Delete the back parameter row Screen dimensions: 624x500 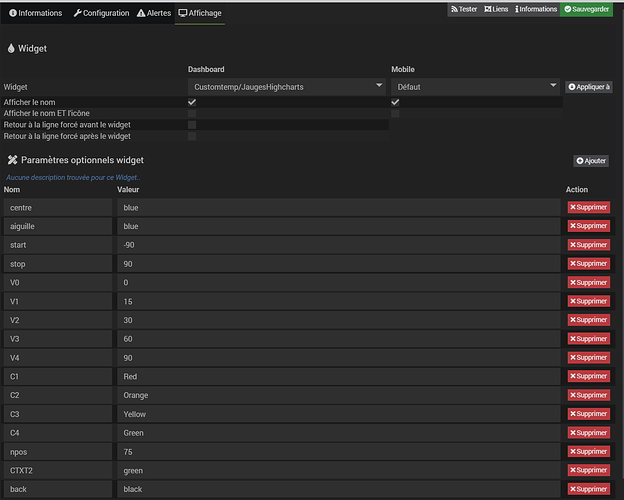click(x=589, y=489)
